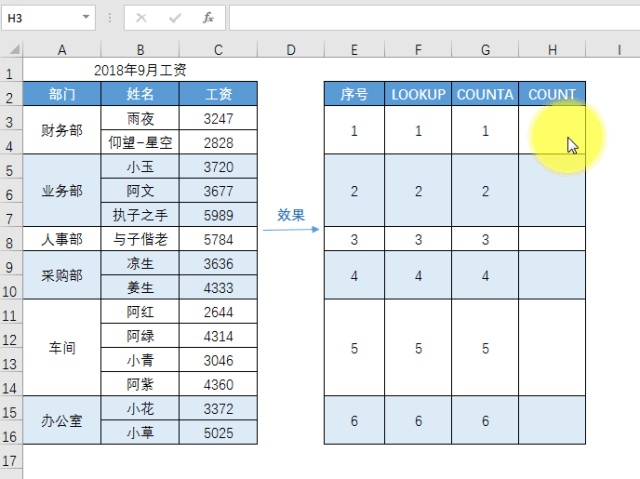Select cell 人事部

coord(62,239)
